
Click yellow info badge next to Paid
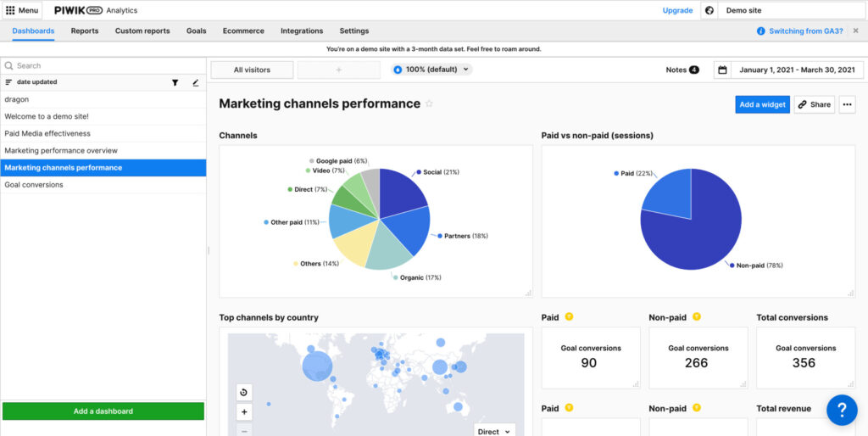(570, 317)
